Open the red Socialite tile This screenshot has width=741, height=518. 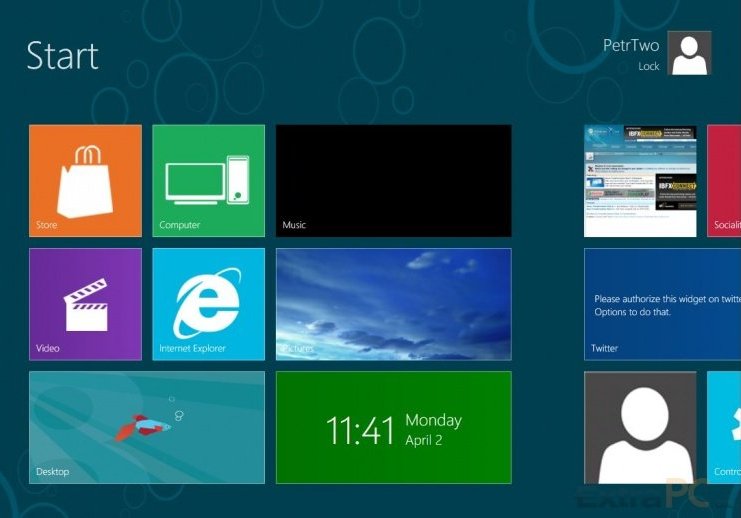[x=725, y=180]
